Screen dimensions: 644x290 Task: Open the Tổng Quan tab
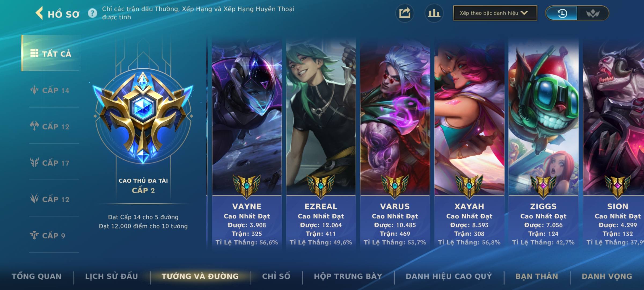pos(37,276)
